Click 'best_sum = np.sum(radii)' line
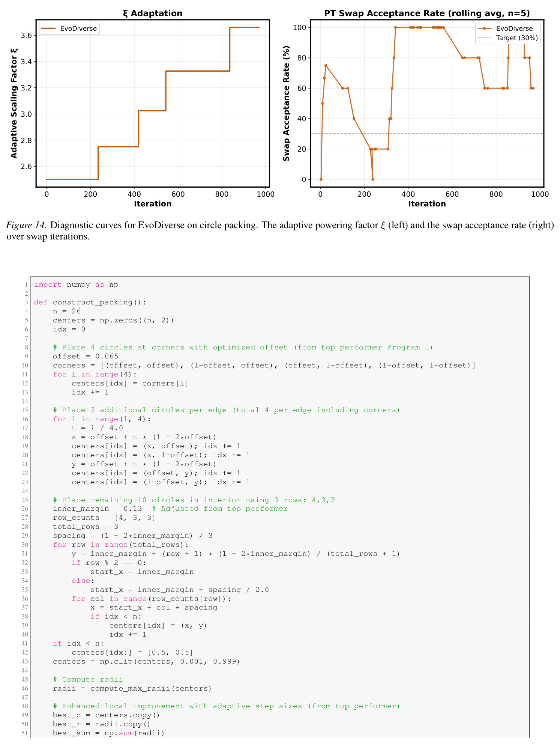Screen dimensions: 560x745 click(109, 733)
